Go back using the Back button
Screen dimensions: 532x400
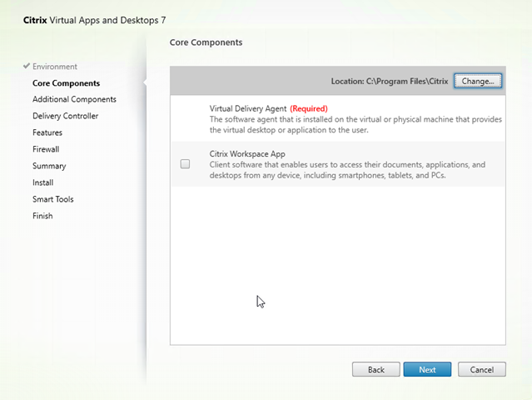point(376,369)
